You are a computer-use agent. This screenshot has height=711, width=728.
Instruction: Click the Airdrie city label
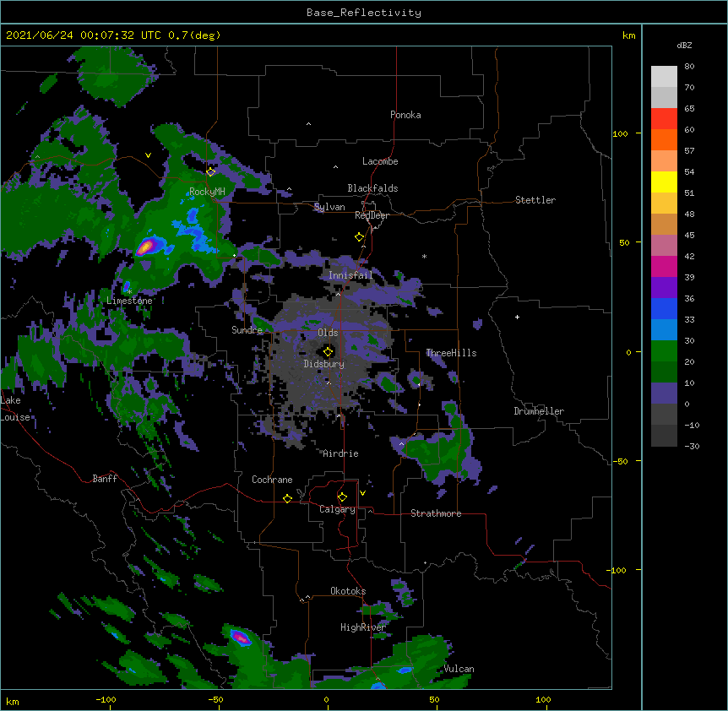(340, 453)
